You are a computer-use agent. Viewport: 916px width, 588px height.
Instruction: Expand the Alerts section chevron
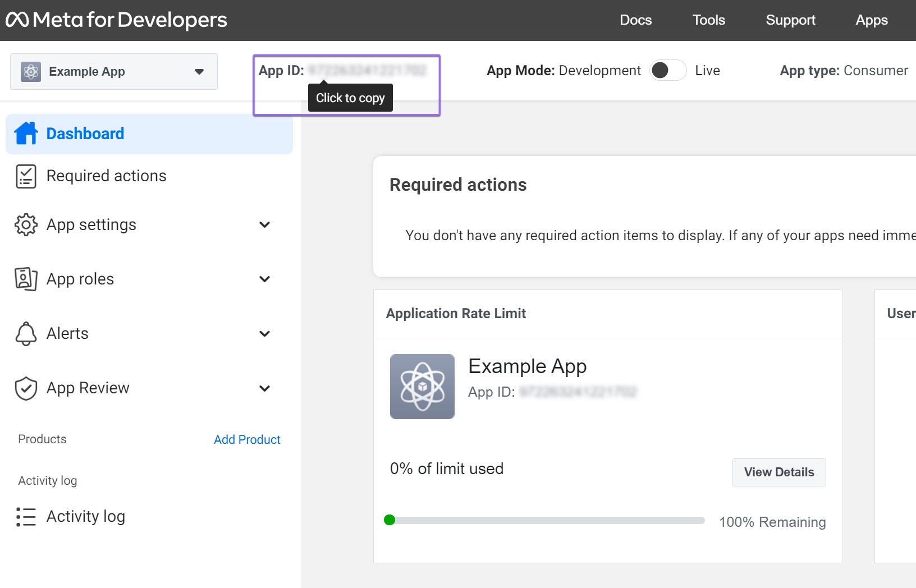(264, 333)
